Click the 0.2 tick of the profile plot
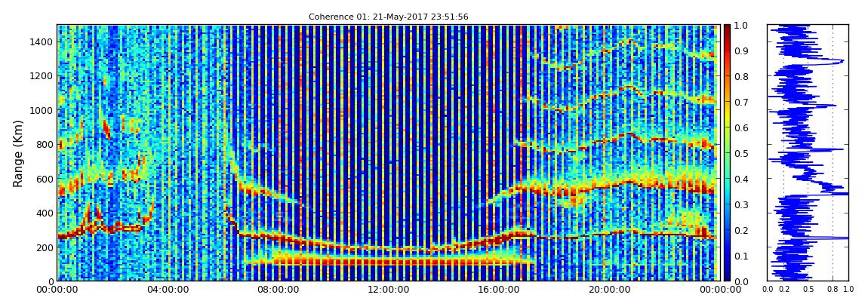 click(783, 289)
